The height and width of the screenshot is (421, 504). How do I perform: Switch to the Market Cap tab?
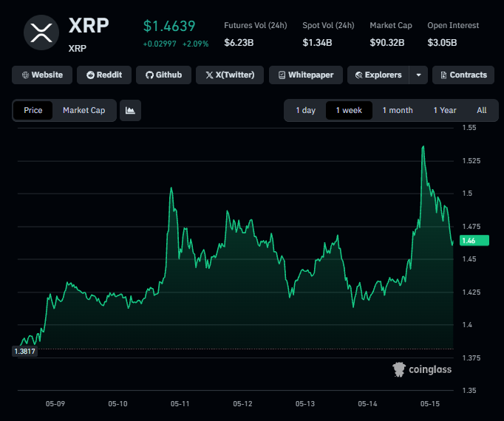click(x=84, y=110)
